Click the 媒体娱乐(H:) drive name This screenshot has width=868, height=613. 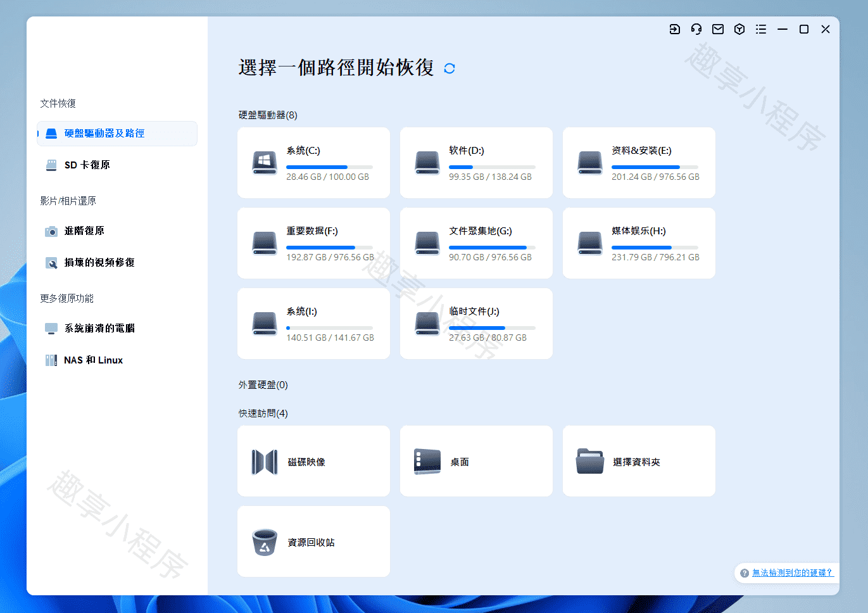639,231
